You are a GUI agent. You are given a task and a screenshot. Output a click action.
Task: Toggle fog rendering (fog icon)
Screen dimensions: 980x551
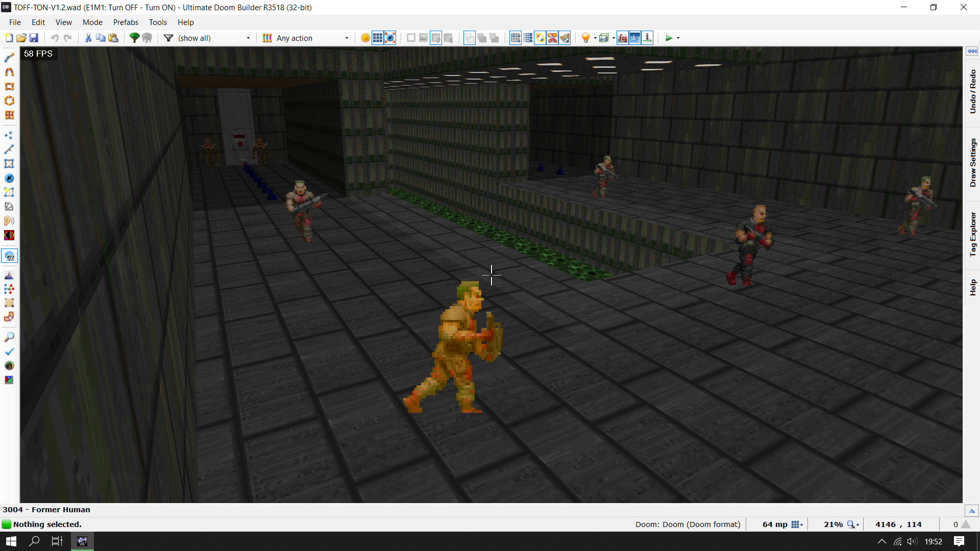pyautogui.click(x=623, y=38)
